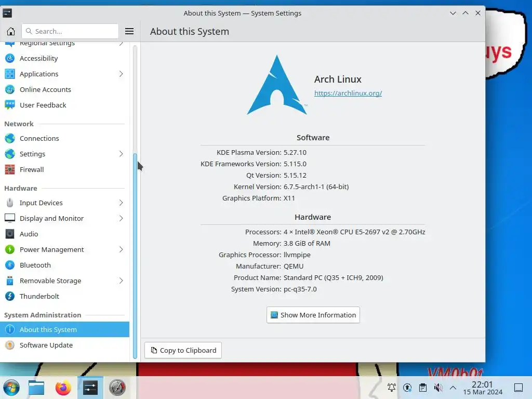Screen dimensions: 532x399
Task: Click the network Settings globe icon
Action: coord(10,154)
